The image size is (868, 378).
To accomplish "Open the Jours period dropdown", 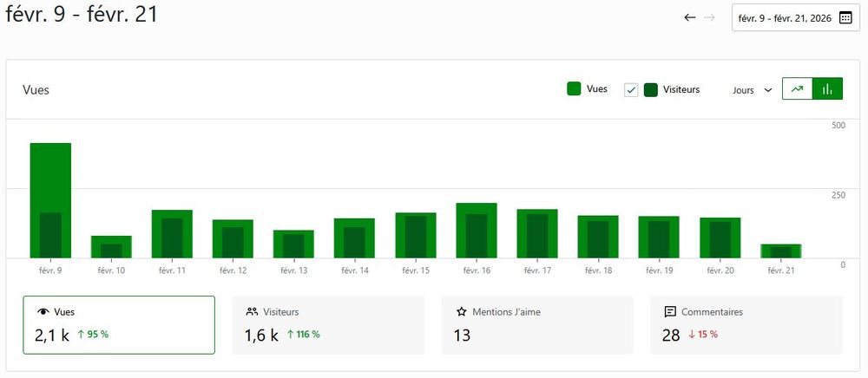I will pos(753,89).
